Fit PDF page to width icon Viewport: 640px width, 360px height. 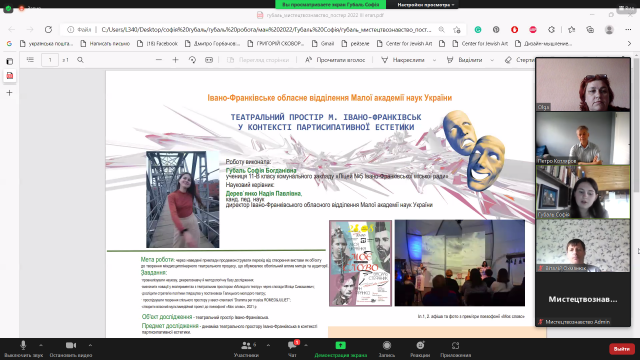pyautogui.click(x=209, y=60)
